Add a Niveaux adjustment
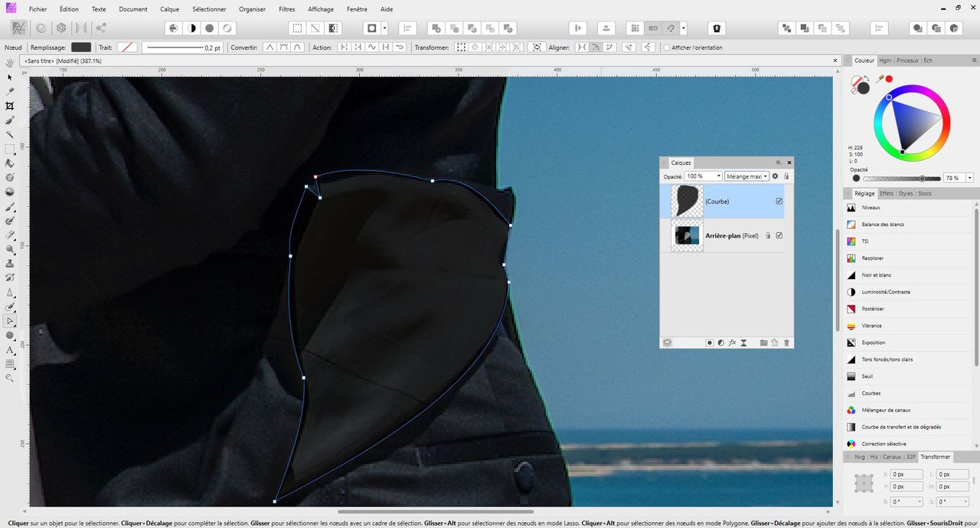 (871, 208)
